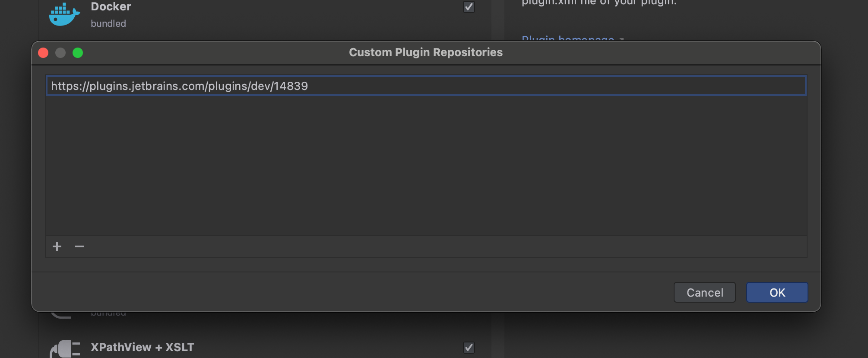Click the Custom Plugin Repositories title text
The width and height of the screenshot is (868, 358).
click(426, 52)
